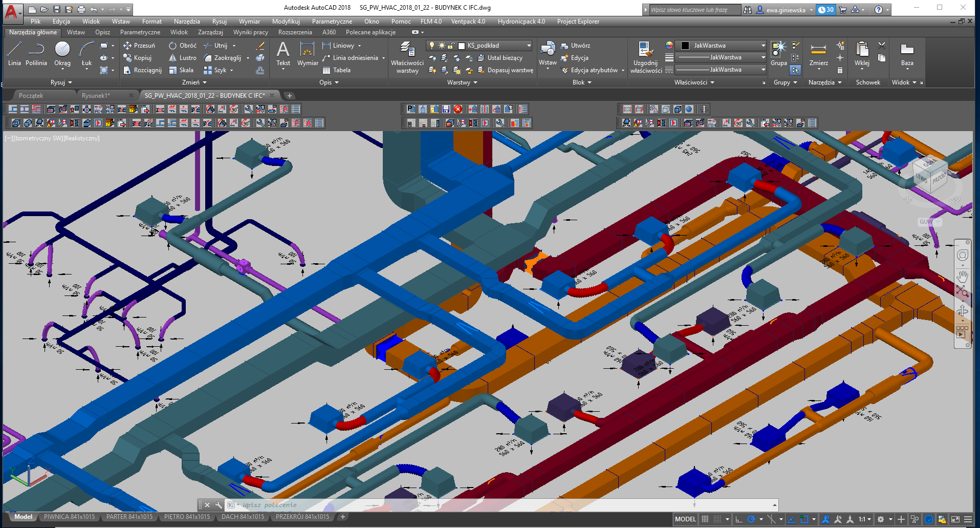Image resolution: width=980 pixels, height=528 pixels.
Task: Toggle polar tracking in status bar
Action: tap(751, 519)
